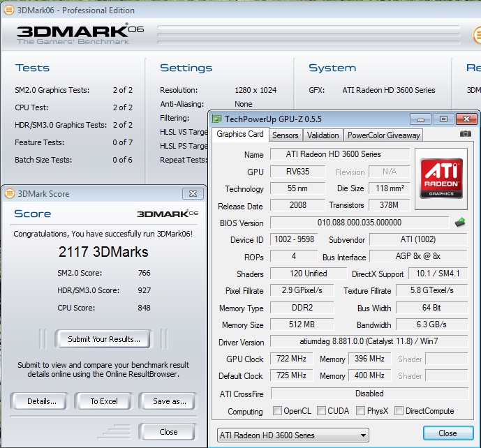Click the Default Clock 725 MHz field
The width and height of the screenshot is (481, 448).
pos(291,375)
